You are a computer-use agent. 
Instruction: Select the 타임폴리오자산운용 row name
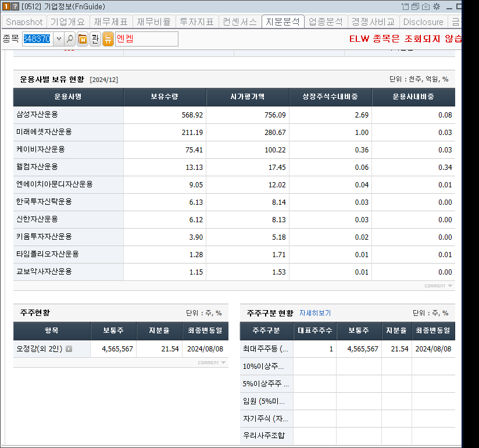(47, 254)
